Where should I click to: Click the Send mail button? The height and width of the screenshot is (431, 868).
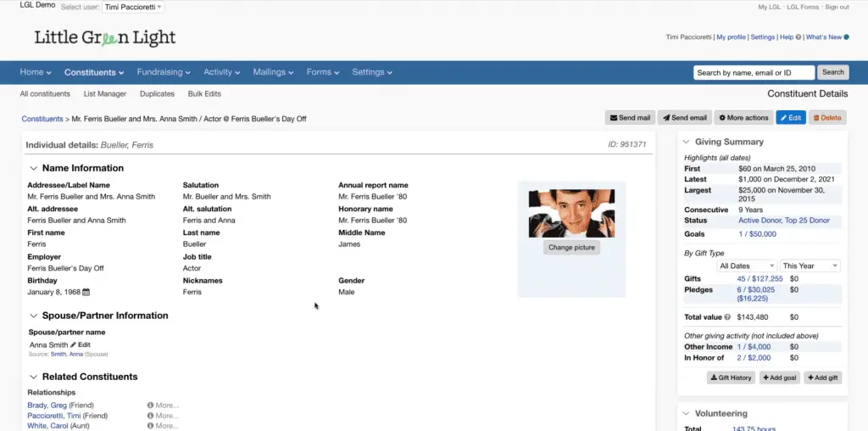point(630,117)
